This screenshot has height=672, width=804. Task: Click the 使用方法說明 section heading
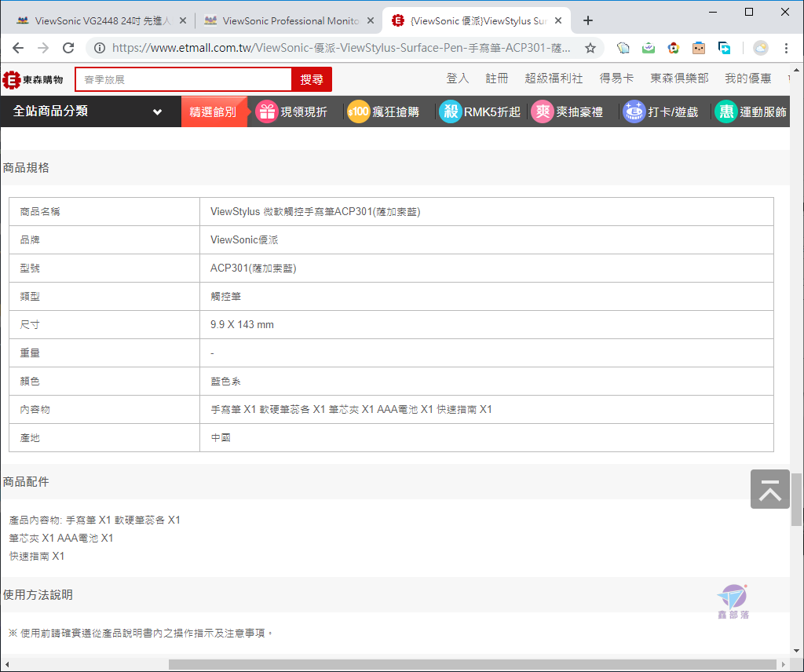[x=38, y=594]
